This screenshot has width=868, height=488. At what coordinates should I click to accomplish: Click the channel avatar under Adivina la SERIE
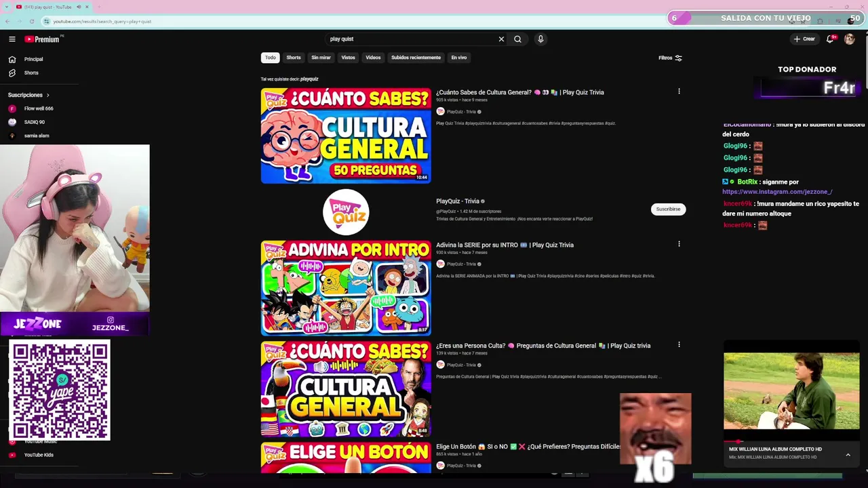coord(440,264)
